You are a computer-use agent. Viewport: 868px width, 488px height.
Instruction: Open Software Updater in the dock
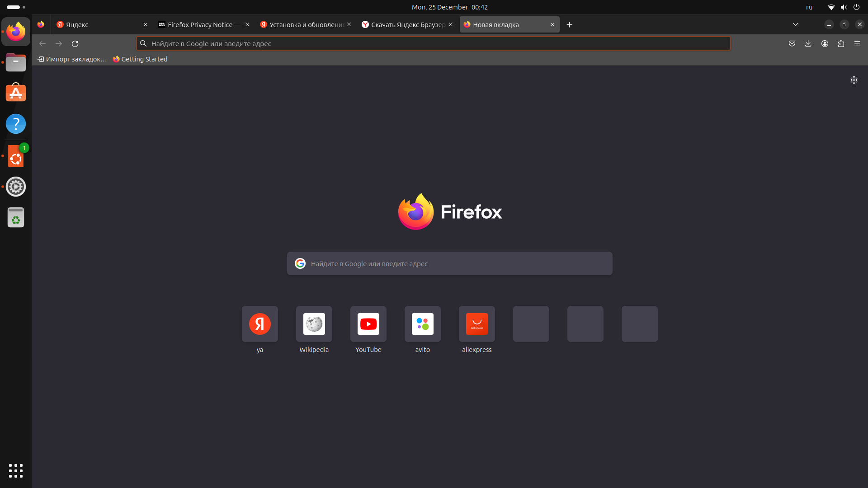(x=16, y=156)
